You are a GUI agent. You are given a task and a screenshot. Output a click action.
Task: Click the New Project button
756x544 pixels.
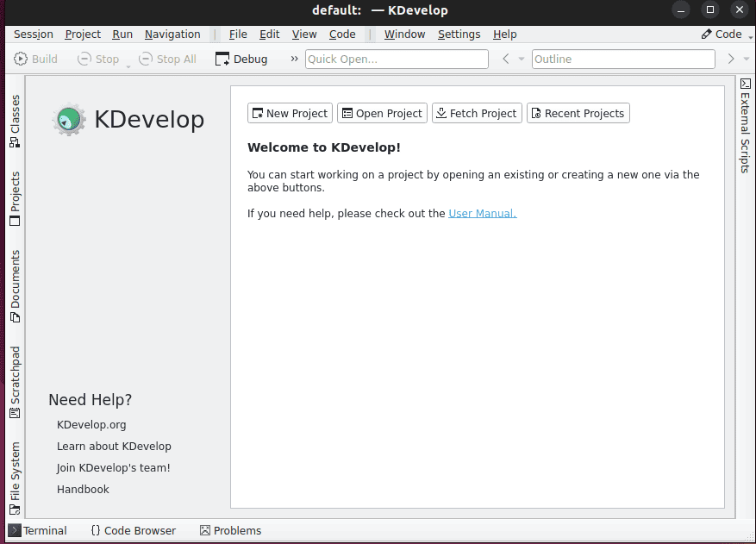290,113
